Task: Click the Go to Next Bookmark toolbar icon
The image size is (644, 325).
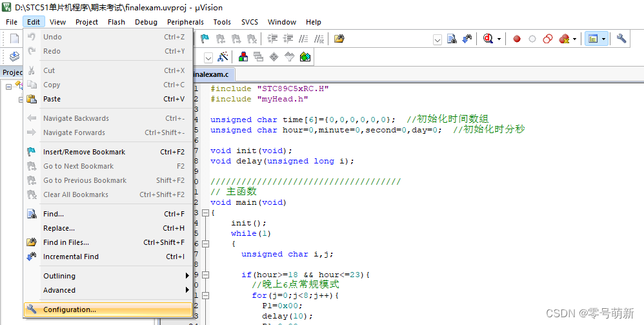Action: coord(236,39)
